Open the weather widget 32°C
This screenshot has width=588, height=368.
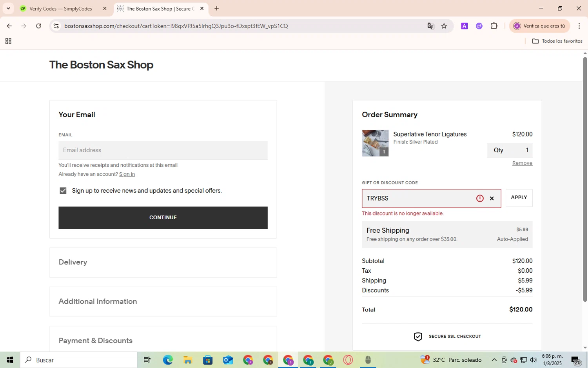[x=451, y=360]
